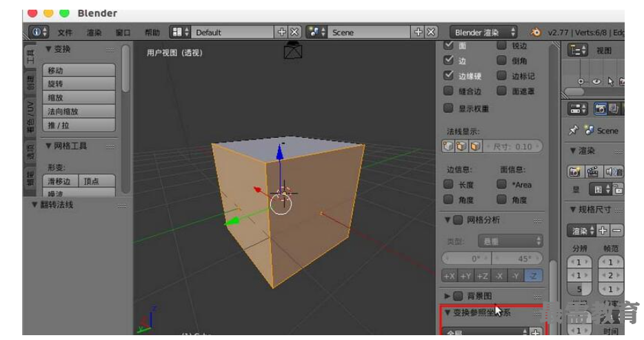Uncheck the 面 faces overlay checkbox
The width and height of the screenshot is (644, 340).
(x=448, y=45)
